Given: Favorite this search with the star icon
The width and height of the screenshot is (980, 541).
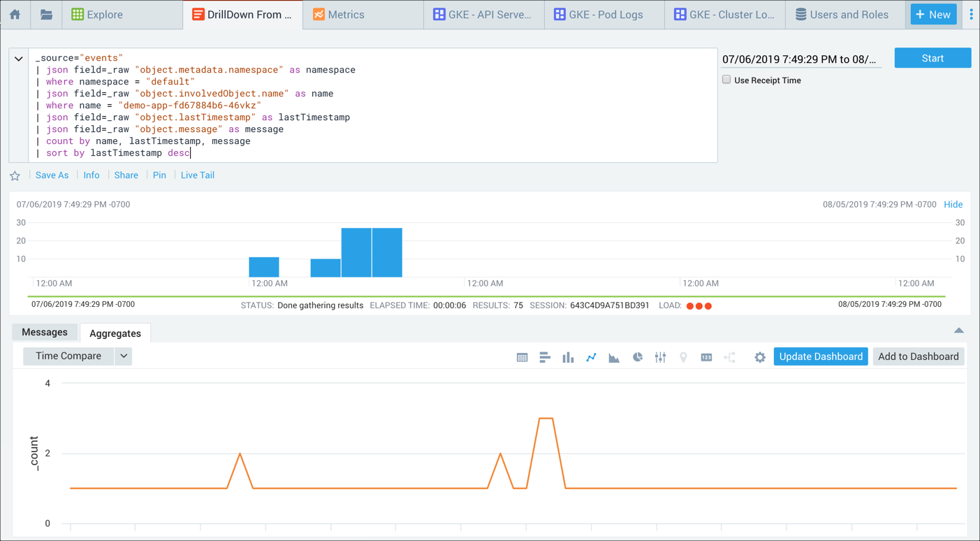Looking at the screenshot, I should [15, 176].
